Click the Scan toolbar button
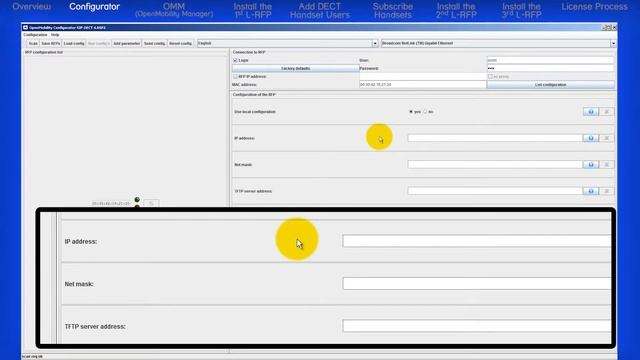Screen dimensions: 640x360 [x=33, y=43]
